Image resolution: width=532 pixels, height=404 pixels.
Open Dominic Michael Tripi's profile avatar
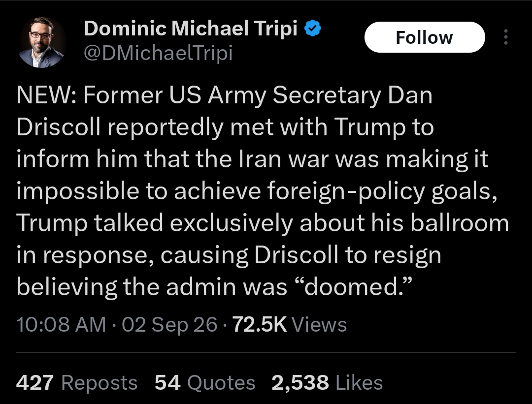click(41, 42)
